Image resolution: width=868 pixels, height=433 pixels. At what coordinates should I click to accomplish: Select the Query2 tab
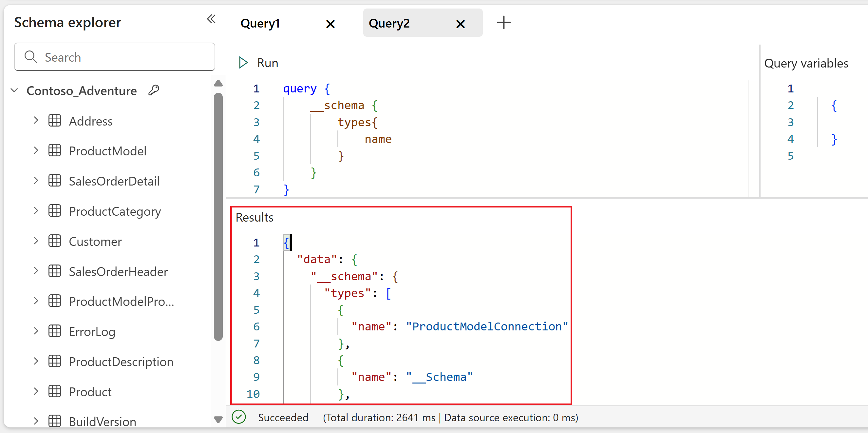click(389, 23)
